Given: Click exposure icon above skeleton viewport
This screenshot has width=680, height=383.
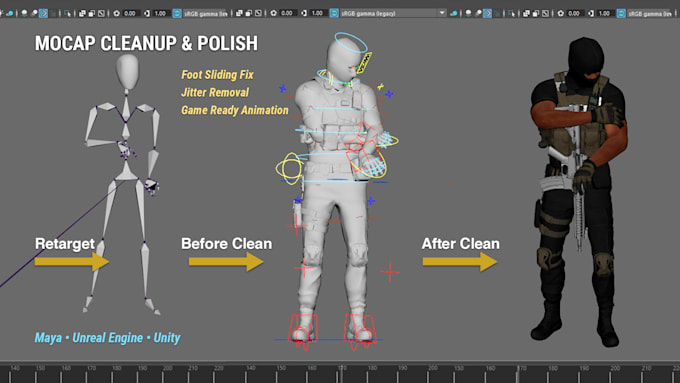Looking at the screenshot, I should tap(117, 13).
